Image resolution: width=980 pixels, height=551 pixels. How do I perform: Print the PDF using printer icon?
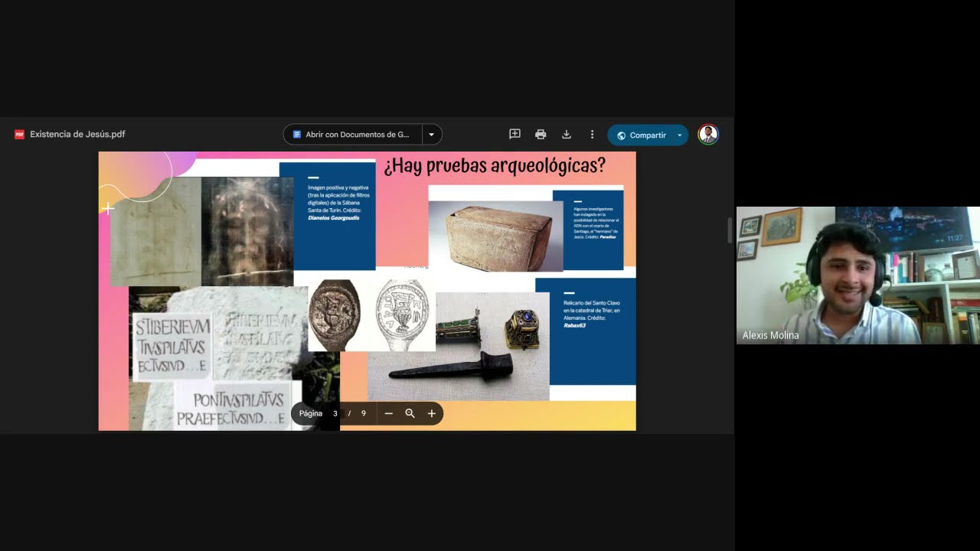pyautogui.click(x=541, y=135)
